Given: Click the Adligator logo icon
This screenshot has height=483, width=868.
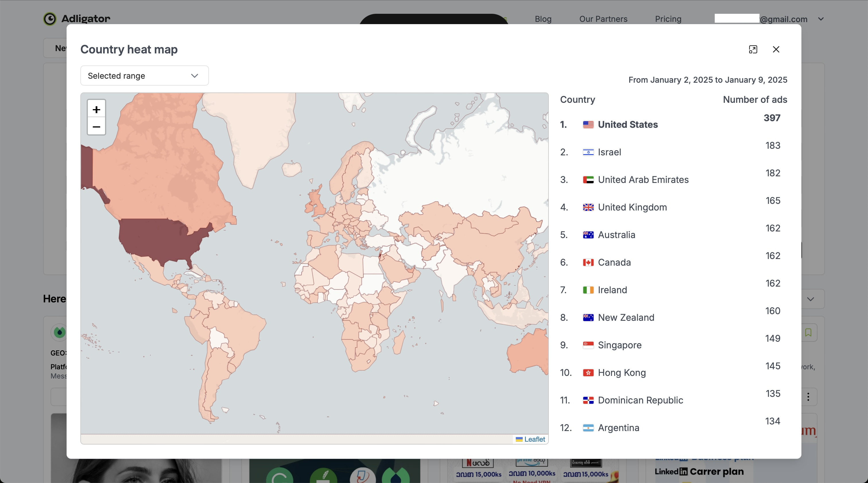Looking at the screenshot, I should (50, 19).
